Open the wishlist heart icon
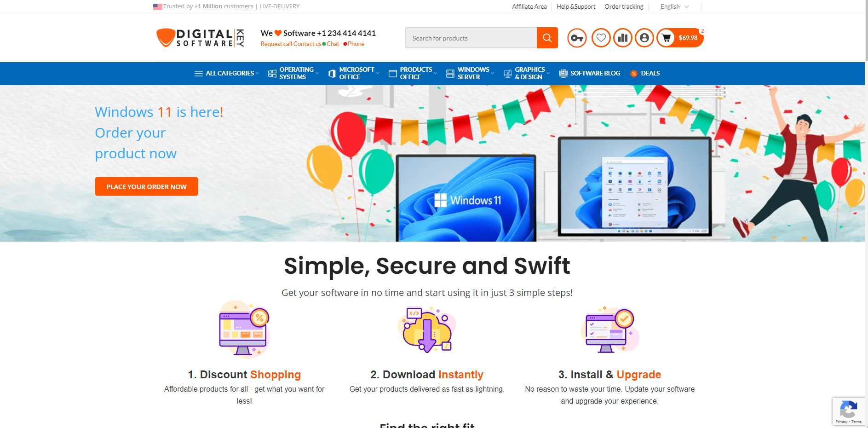This screenshot has width=868, height=428. point(601,38)
